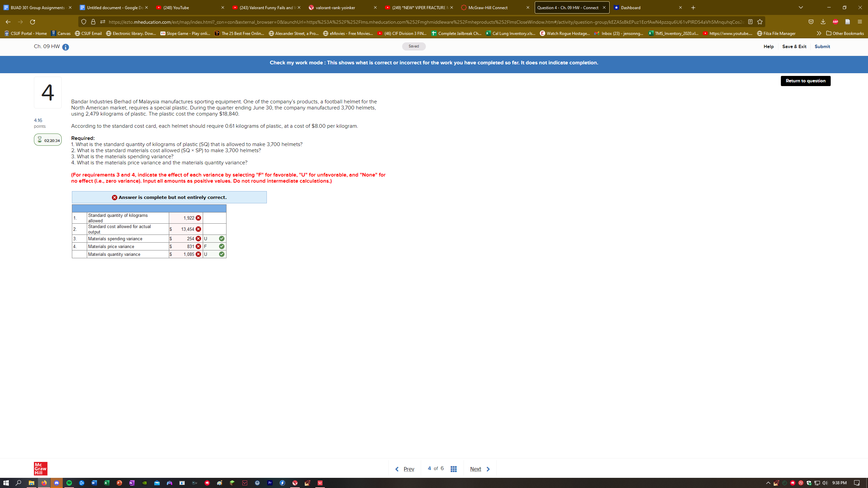Open the question grid navigator icon
This screenshot has height=488, width=868.
[x=453, y=469]
